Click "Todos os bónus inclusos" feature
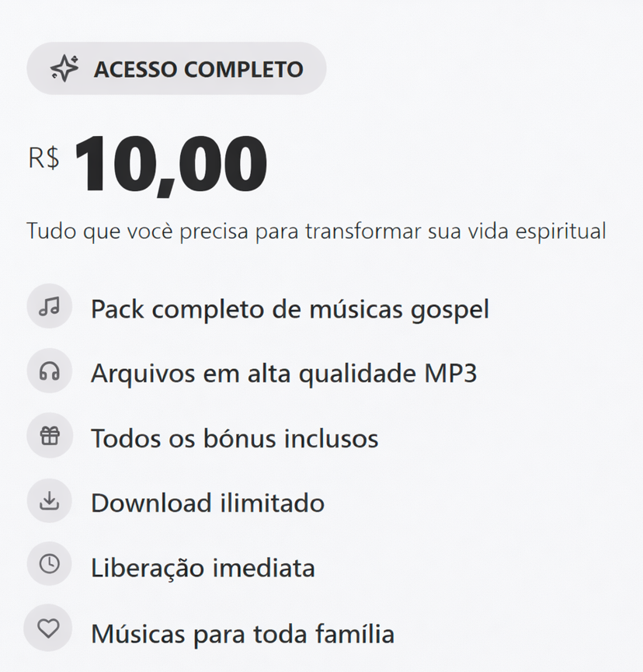 coord(235,439)
